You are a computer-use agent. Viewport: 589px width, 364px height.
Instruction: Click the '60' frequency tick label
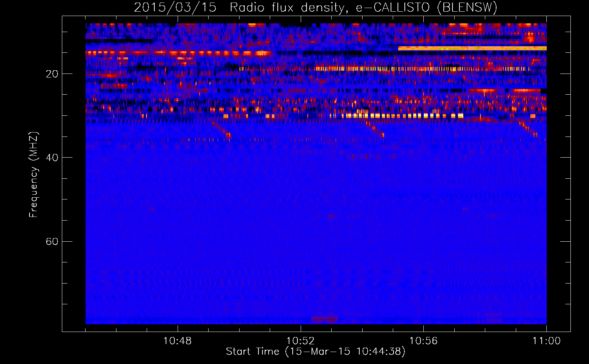52,241
